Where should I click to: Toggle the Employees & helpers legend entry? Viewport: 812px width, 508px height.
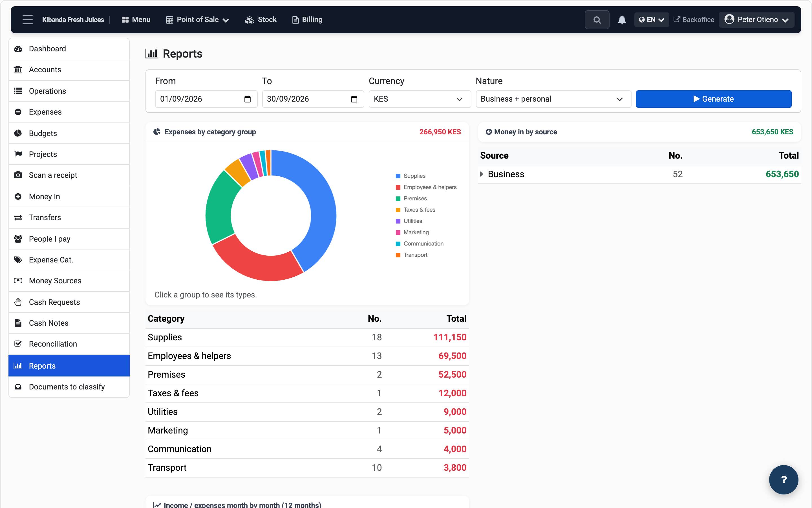pos(426,187)
